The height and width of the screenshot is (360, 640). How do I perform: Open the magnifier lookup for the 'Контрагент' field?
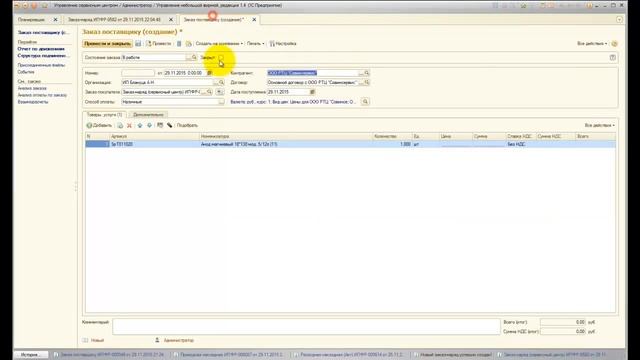(367, 73)
